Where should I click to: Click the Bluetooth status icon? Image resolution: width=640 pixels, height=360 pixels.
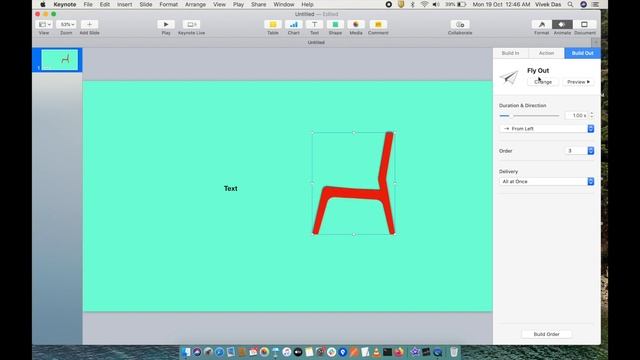412,4
